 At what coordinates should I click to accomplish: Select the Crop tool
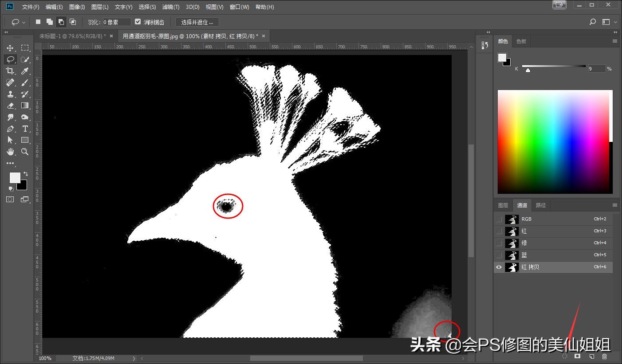(x=10, y=71)
